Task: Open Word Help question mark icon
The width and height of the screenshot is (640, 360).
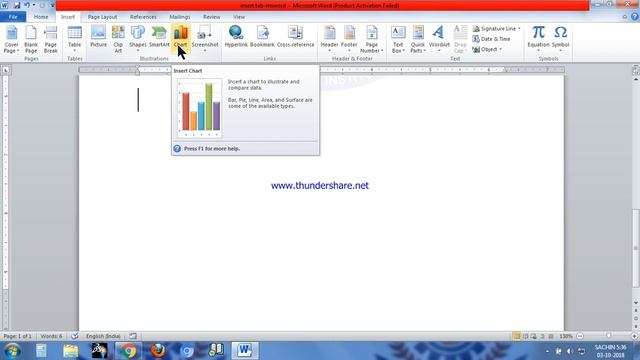Action: click(635, 17)
